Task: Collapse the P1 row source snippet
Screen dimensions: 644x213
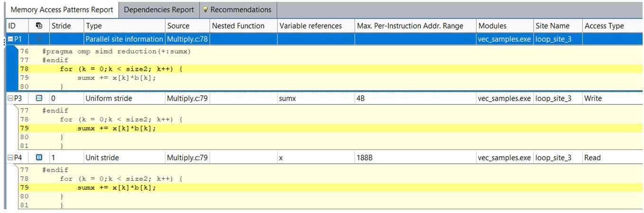Action: point(10,39)
